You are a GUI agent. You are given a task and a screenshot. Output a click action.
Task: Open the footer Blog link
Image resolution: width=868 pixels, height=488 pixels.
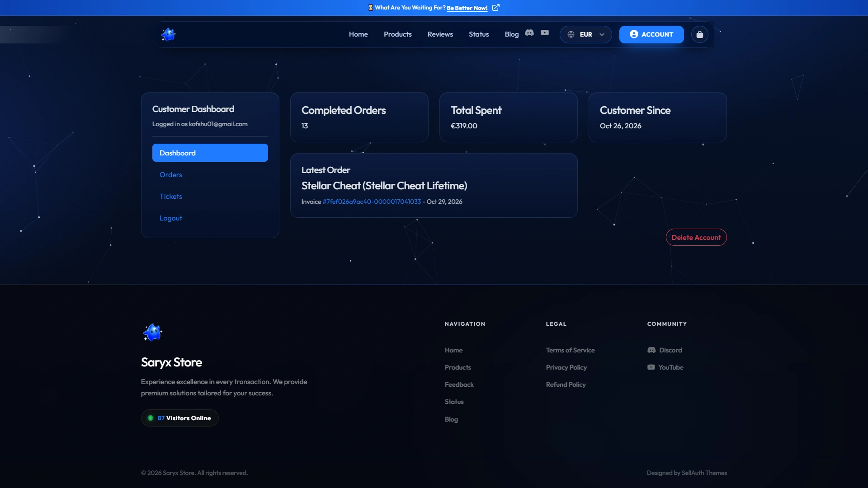(451, 419)
